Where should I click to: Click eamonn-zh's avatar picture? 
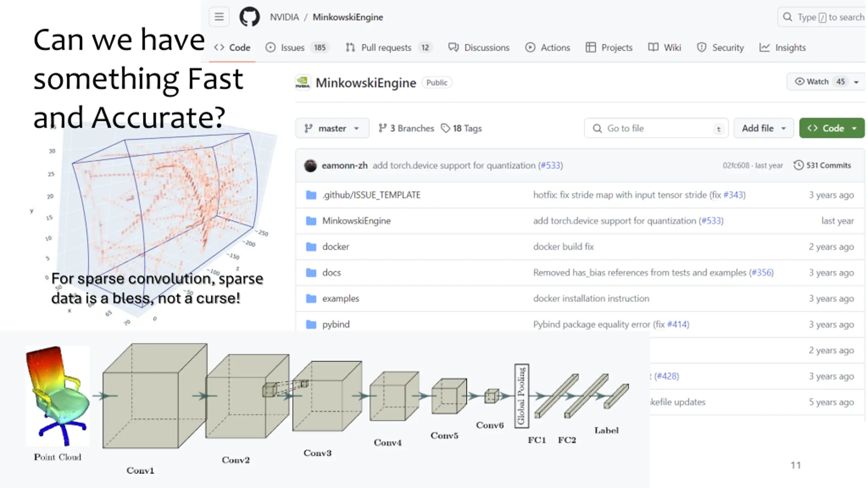tap(310, 165)
